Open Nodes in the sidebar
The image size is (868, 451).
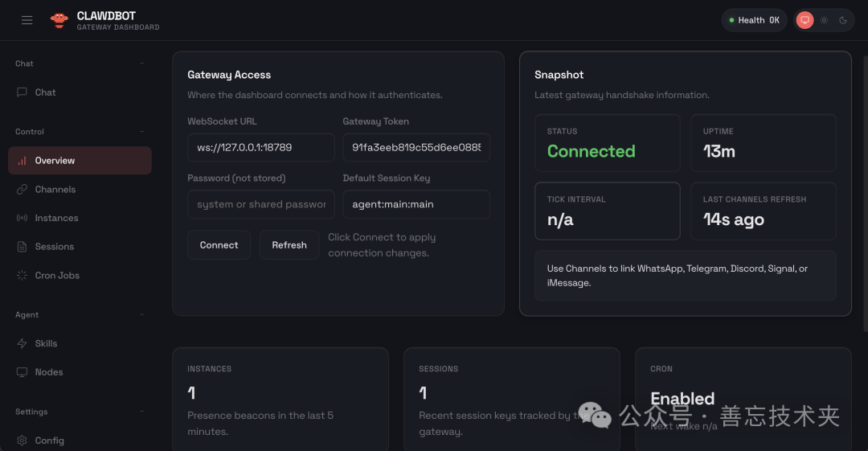[48, 372]
